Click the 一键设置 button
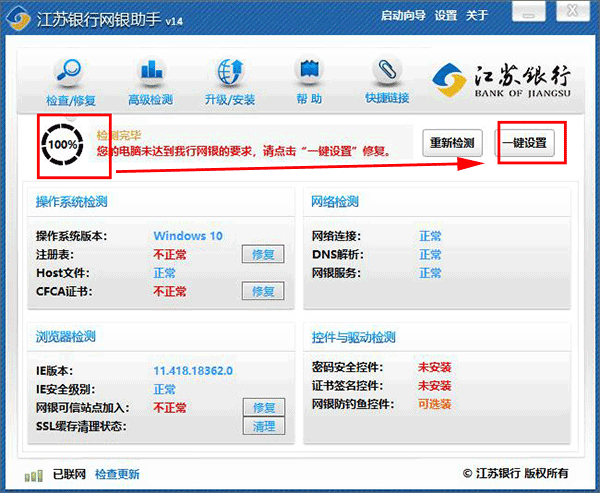Image resolution: width=600 pixels, height=493 pixels. [x=525, y=143]
